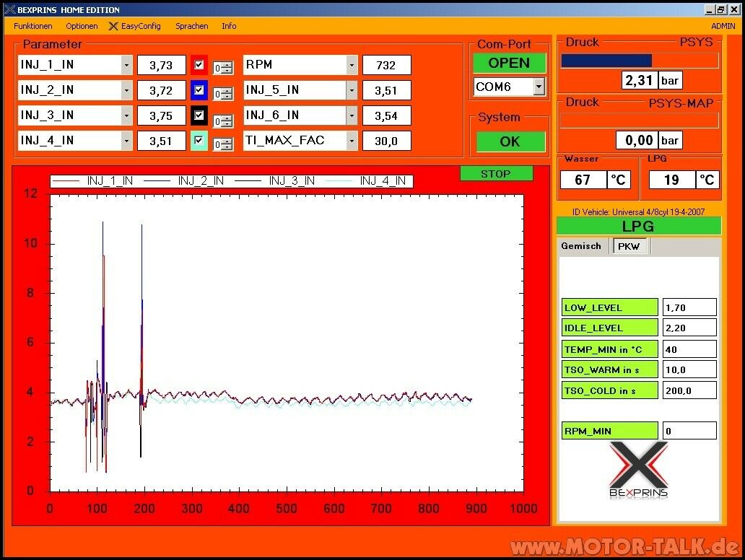Click the INJ_4_IN legend entry in graph
This screenshot has width=745, height=560.
365,181
